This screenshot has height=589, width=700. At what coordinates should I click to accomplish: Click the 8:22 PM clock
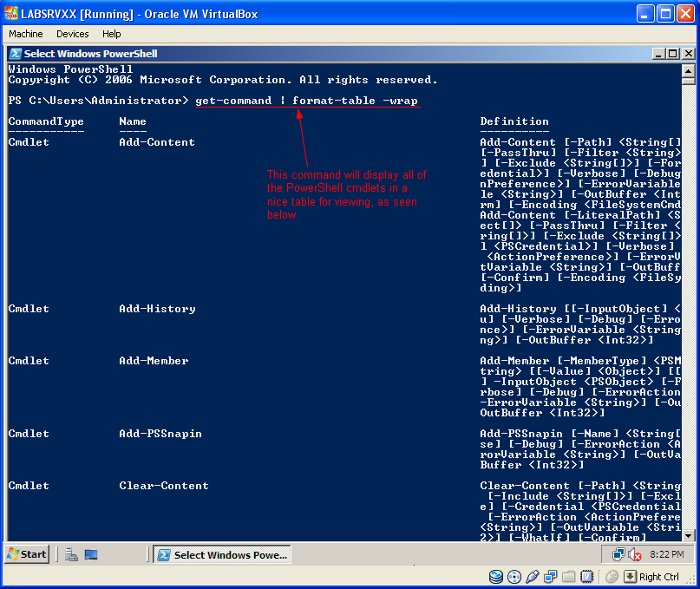(x=666, y=554)
